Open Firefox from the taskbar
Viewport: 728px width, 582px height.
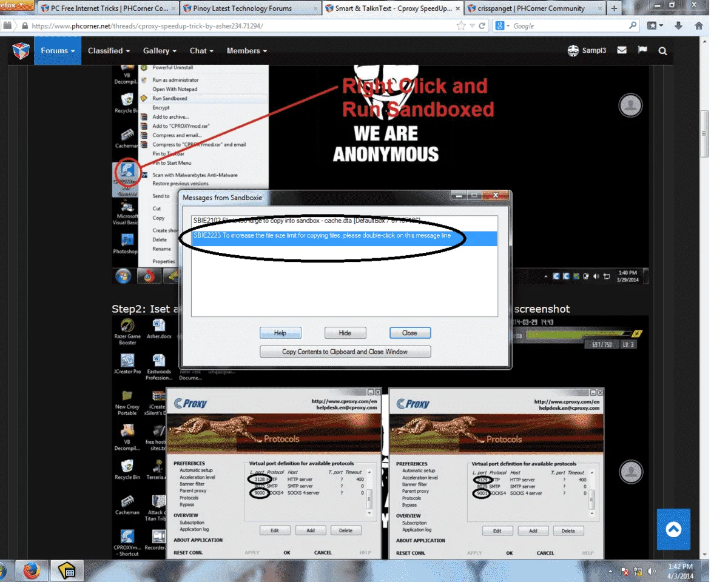32,571
